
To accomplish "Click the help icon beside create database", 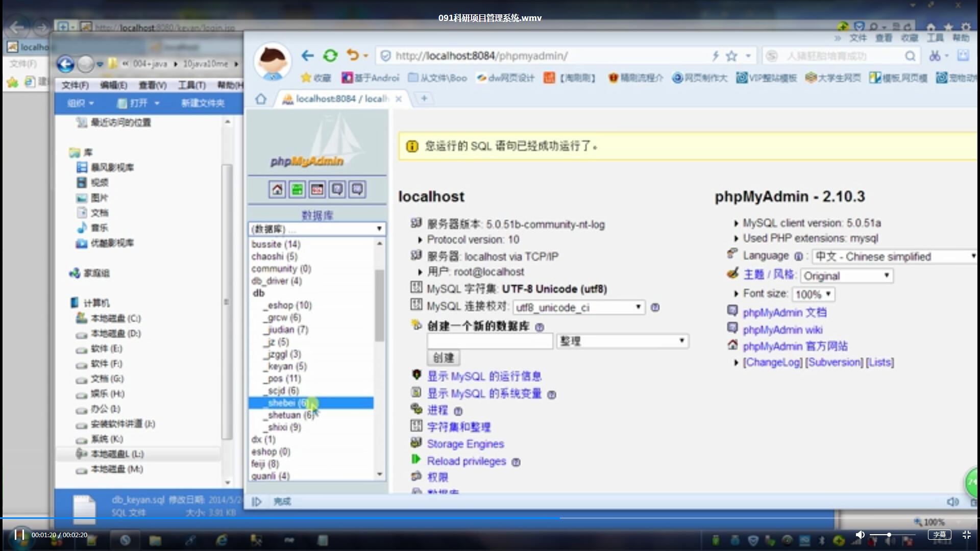I will (540, 328).
